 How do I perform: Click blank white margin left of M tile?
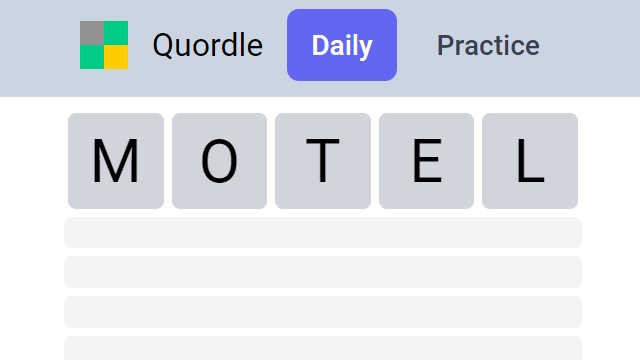(33, 161)
